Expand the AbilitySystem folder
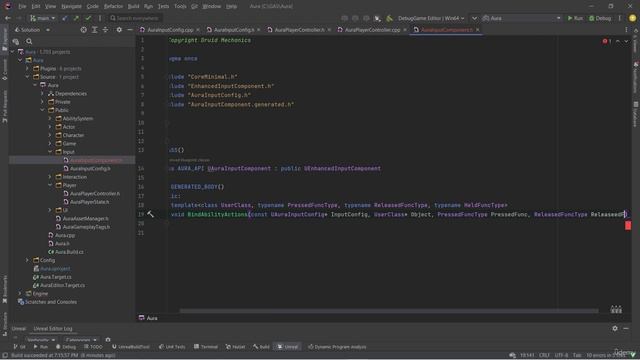Screen dimensions: 640x360 pos(50,118)
